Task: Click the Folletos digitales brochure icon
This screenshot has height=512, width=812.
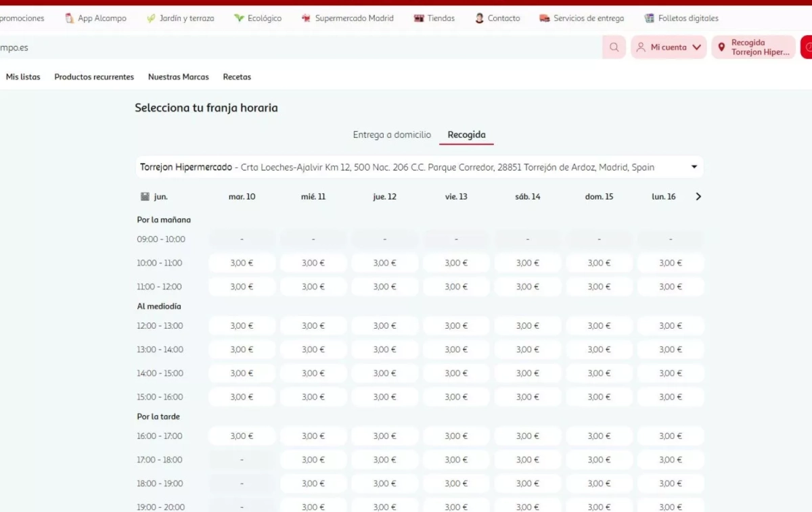Action: (650, 18)
